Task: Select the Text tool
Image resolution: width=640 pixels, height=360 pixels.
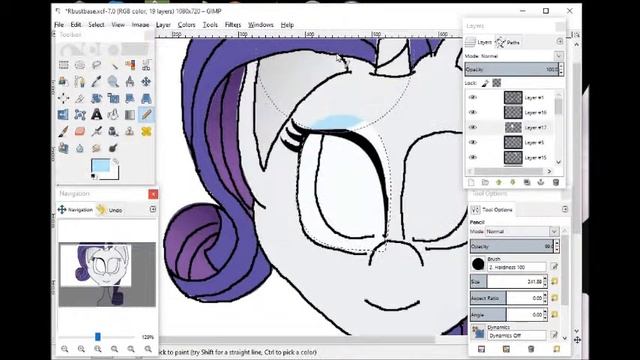Action: [x=96, y=115]
